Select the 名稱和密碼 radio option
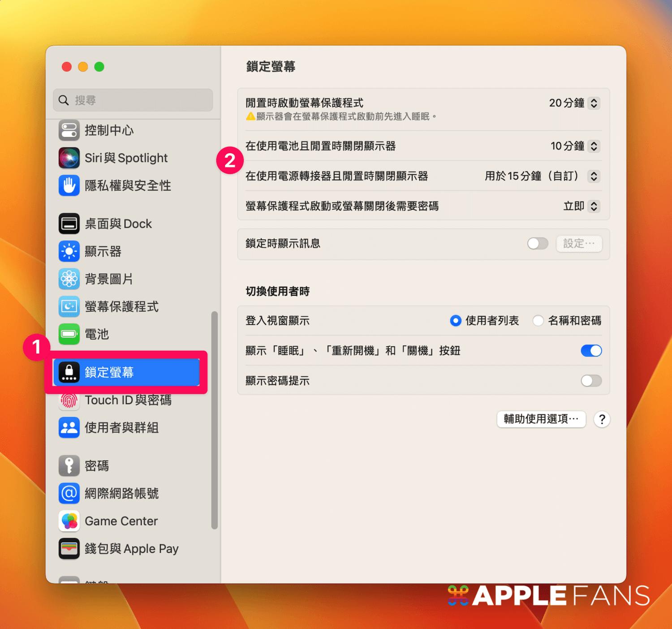The width and height of the screenshot is (672, 629). point(538,321)
